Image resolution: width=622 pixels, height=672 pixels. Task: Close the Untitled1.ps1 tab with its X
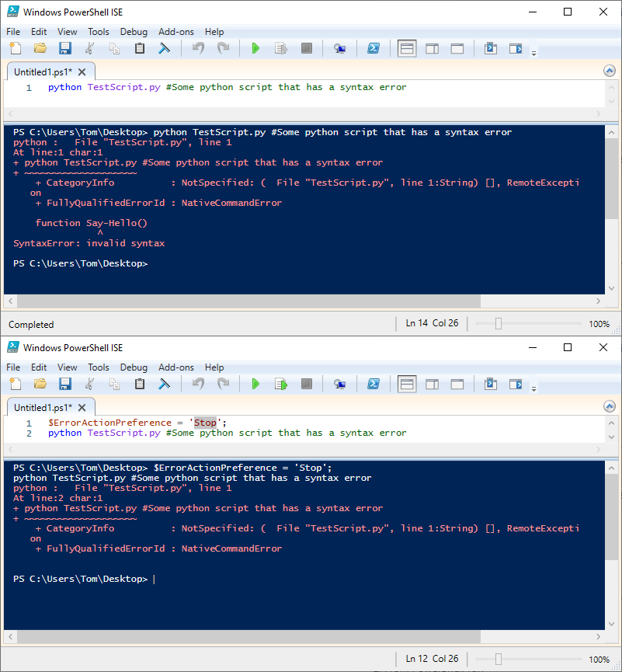click(x=82, y=70)
